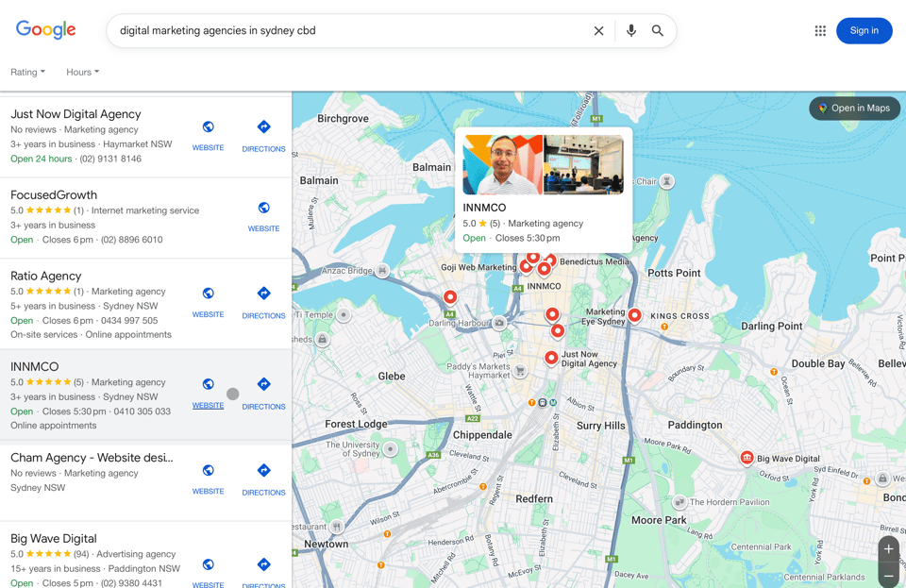The image size is (906, 588).
Task: Click DIRECTIONS label for Ratio Agency
Action: click(x=263, y=315)
